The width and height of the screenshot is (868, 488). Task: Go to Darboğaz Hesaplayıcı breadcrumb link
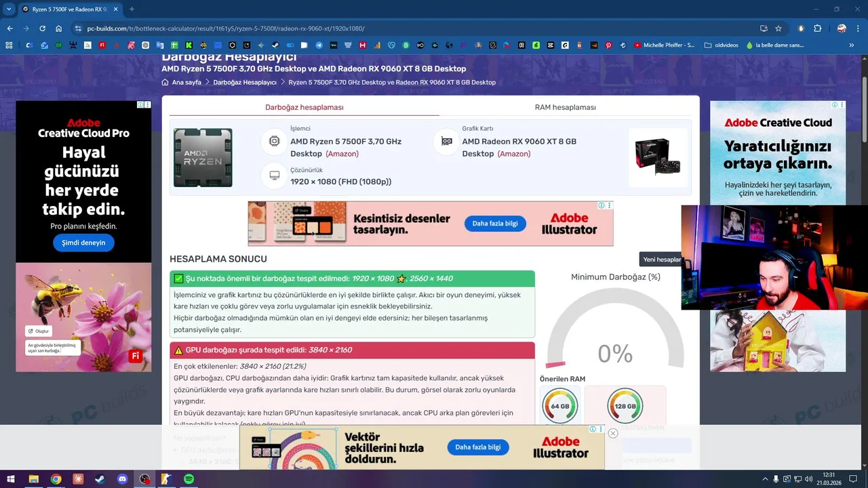click(x=245, y=82)
